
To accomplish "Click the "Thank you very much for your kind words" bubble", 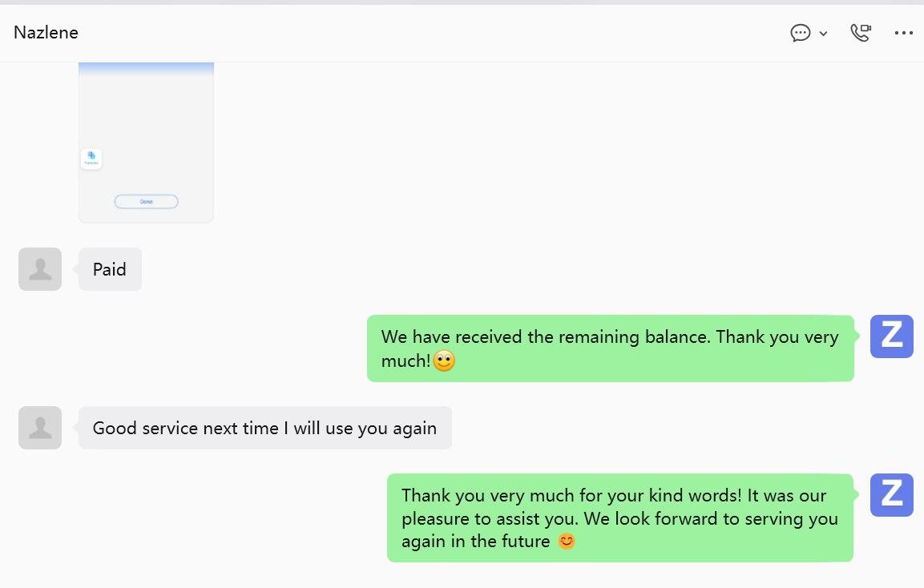I will tap(619, 518).
